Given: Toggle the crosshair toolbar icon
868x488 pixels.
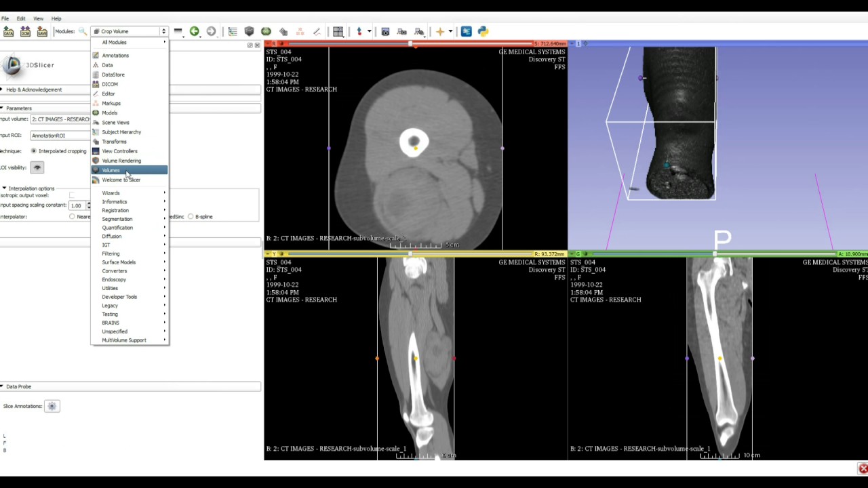Looking at the screenshot, I should coord(440,31).
